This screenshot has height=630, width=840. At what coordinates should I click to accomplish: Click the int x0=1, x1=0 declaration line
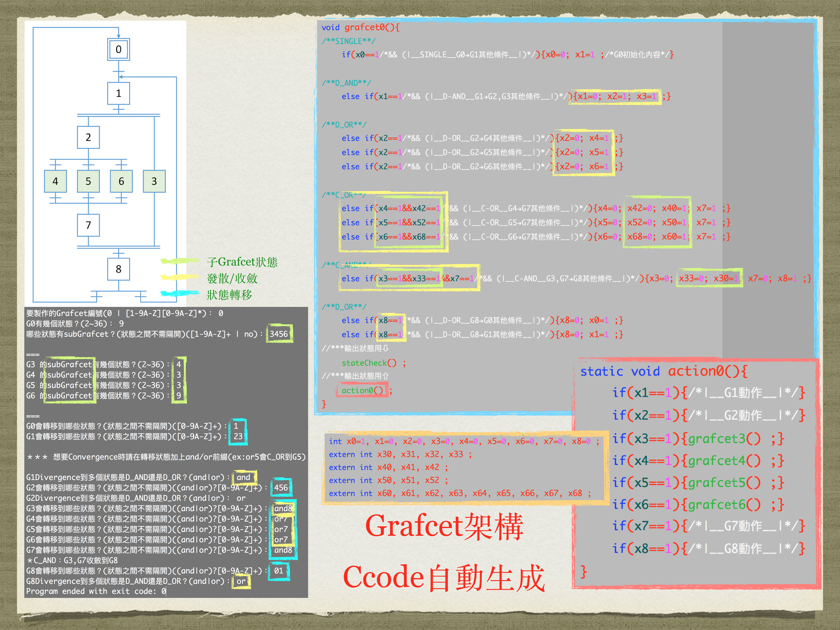tap(464, 441)
